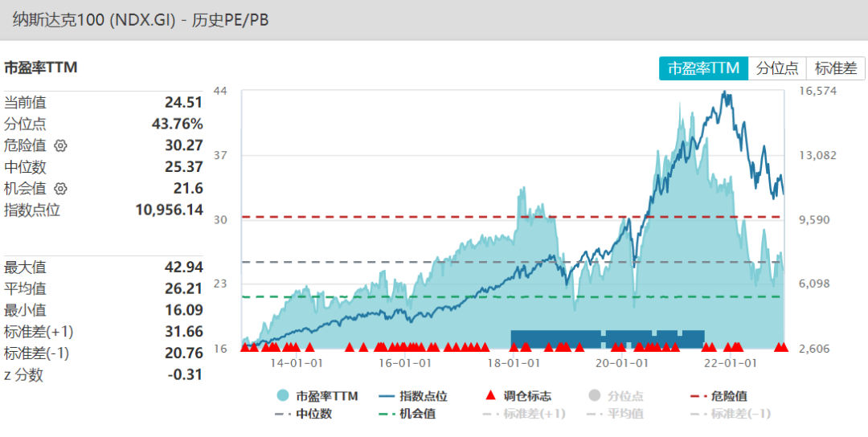Select the average value 26.21
Screen dimensions: 868x437
coord(184,288)
